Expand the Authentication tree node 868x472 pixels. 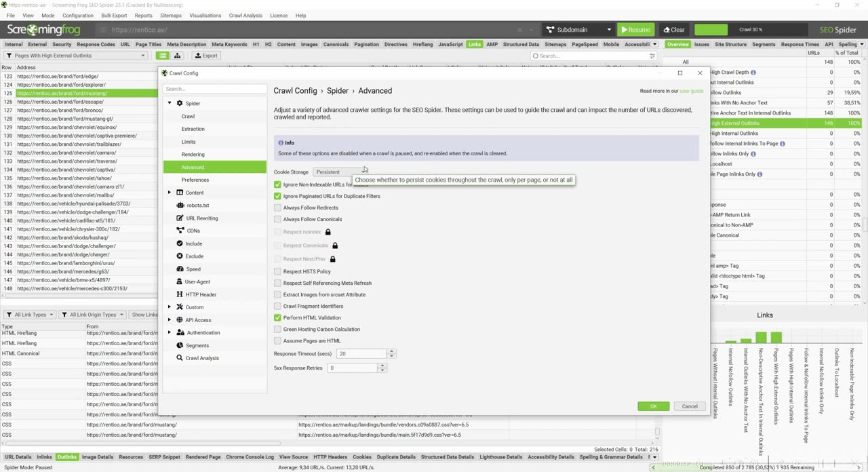click(x=170, y=332)
